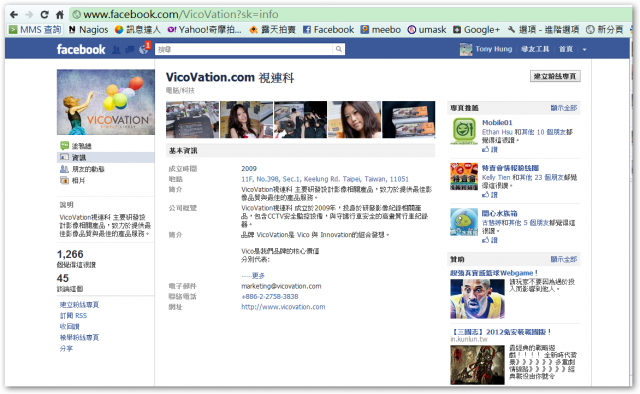
Task: Show all recommended pages link
Action: click(x=564, y=108)
